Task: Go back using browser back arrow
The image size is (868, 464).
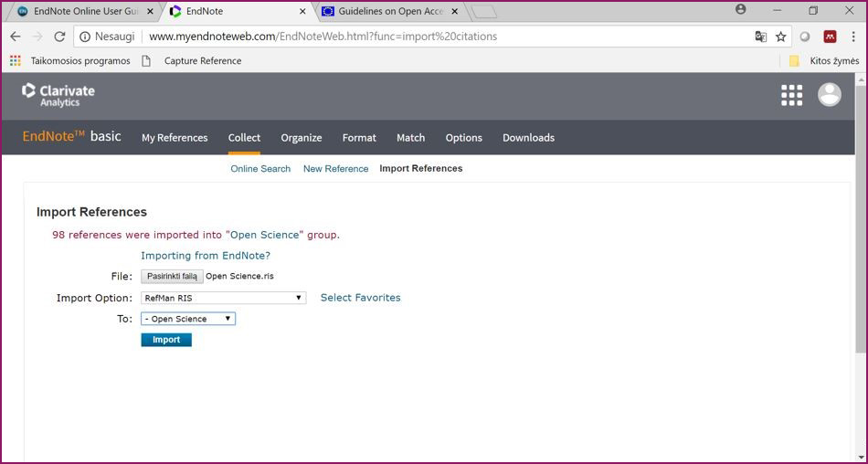Action: pyautogui.click(x=16, y=37)
